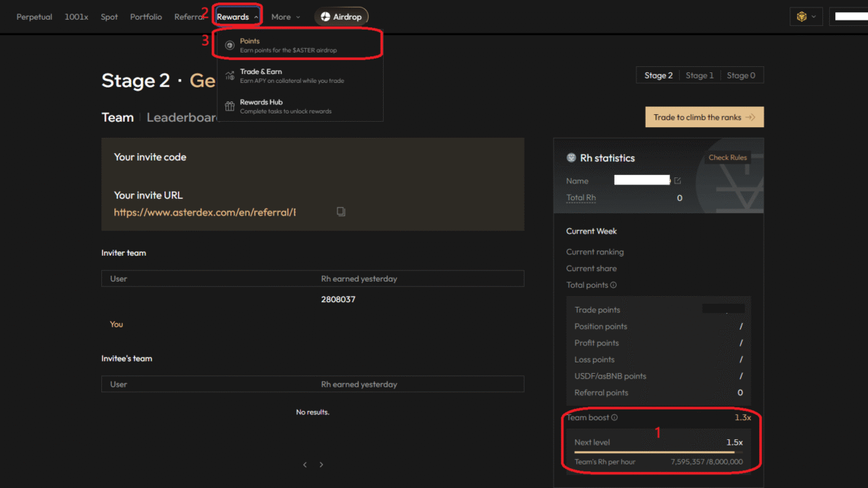868x488 pixels.
Task: Go to next page of invitee results
Action: (321, 464)
